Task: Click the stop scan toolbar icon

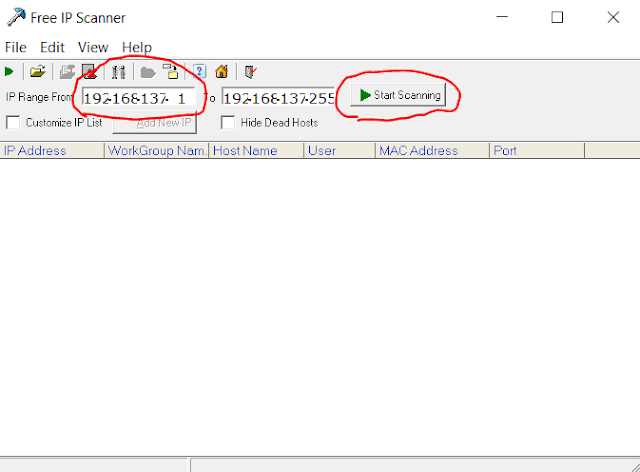Action: point(89,72)
